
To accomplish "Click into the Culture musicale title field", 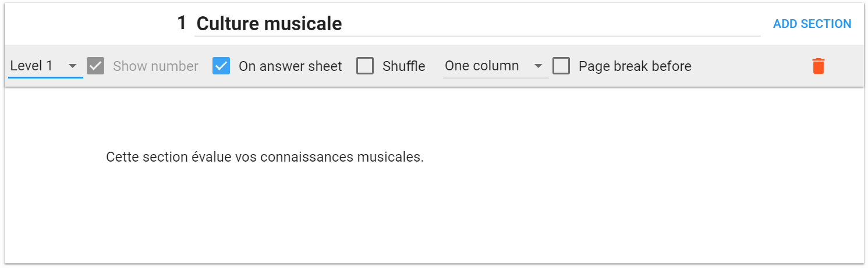I will [477, 24].
